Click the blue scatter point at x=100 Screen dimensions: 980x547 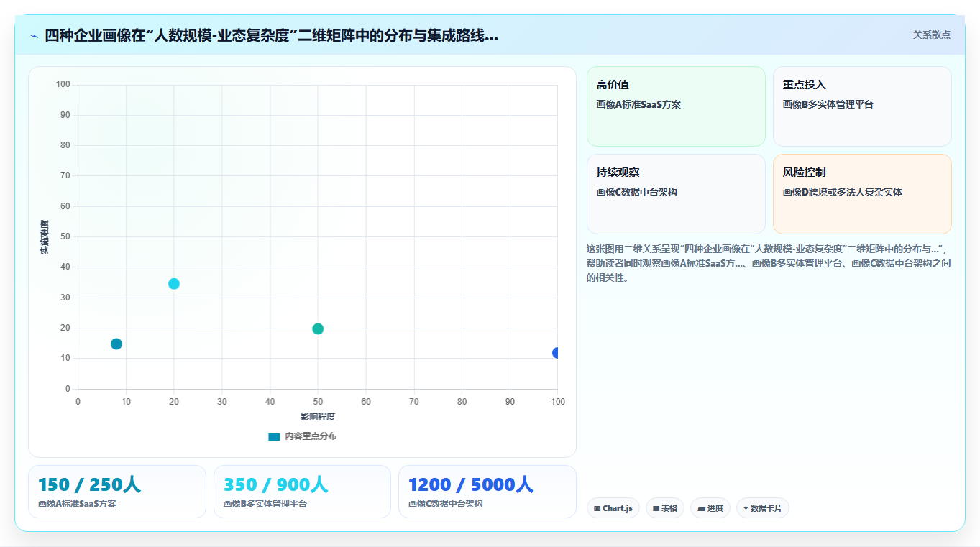556,353
